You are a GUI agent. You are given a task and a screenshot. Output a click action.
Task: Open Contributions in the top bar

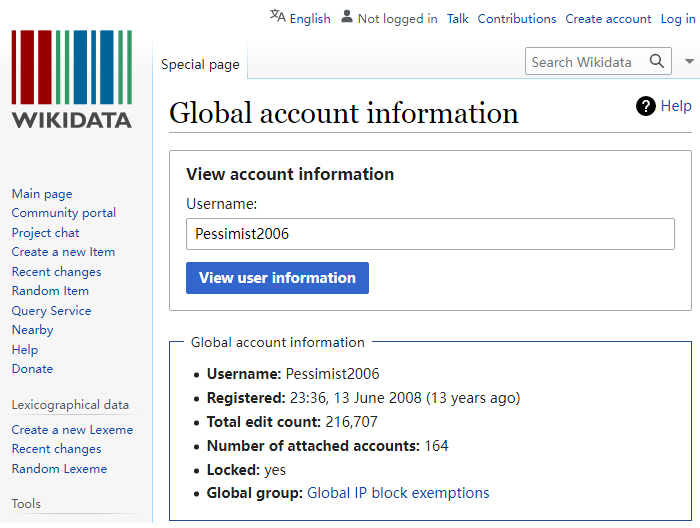point(516,19)
